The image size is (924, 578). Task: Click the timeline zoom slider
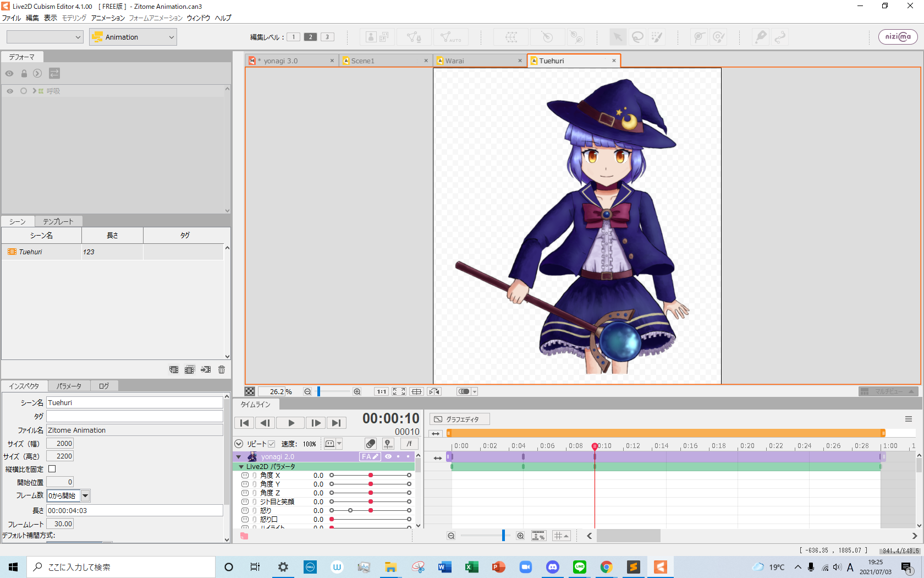tap(486, 536)
